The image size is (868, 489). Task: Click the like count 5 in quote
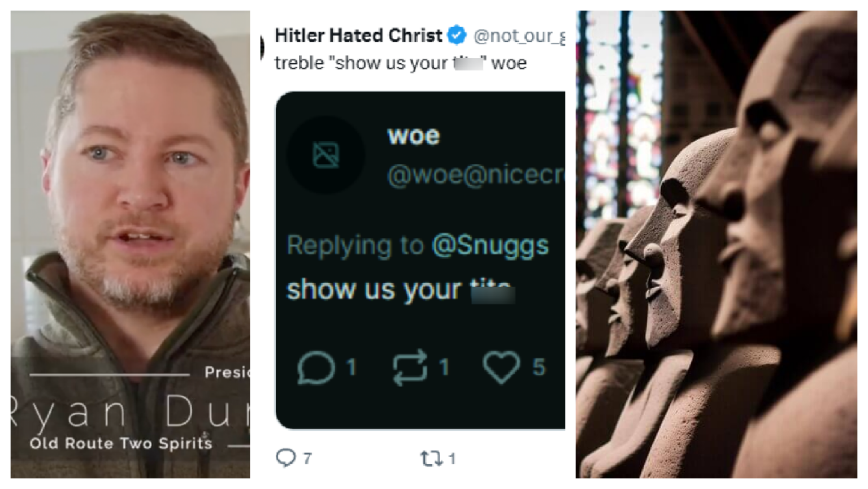click(539, 367)
